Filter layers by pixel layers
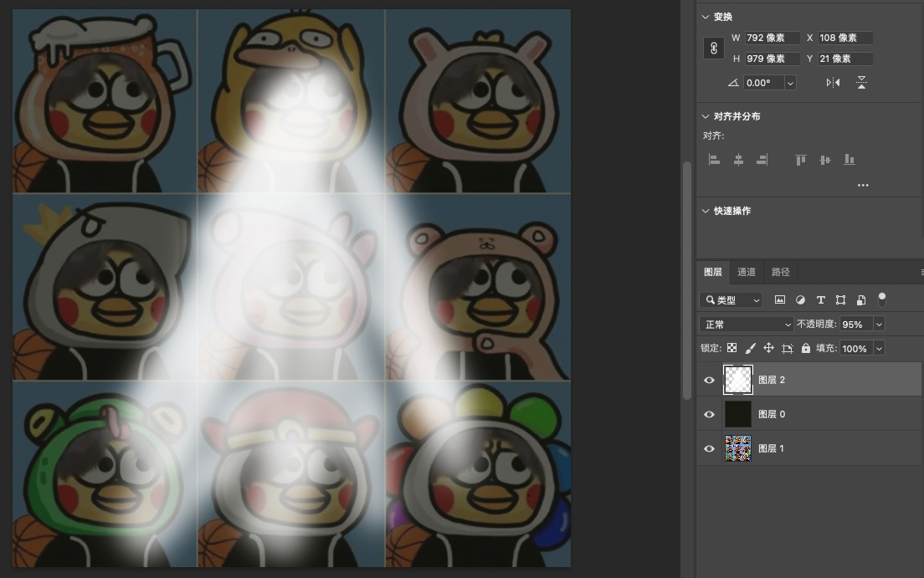The height and width of the screenshot is (578, 924). coord(780,300)
